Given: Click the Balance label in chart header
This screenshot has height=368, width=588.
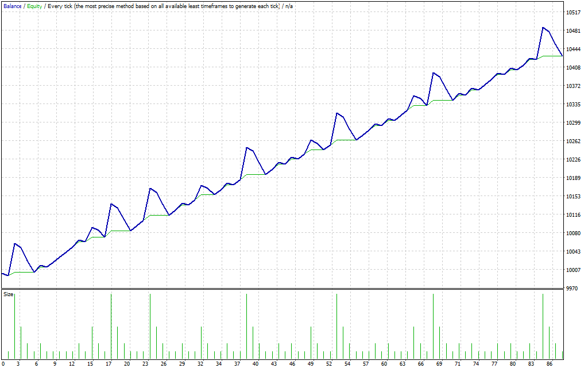Looking at the screenshot, I should [13, 6].
